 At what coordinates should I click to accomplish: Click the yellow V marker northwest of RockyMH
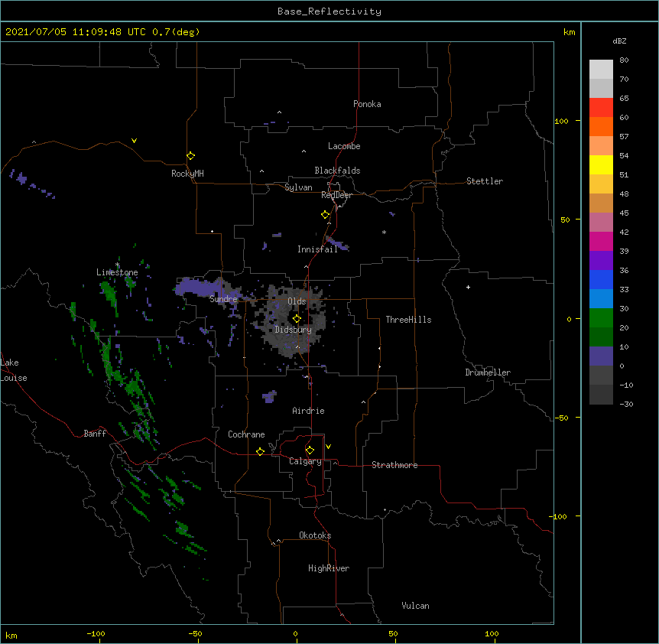click(134, 141)
